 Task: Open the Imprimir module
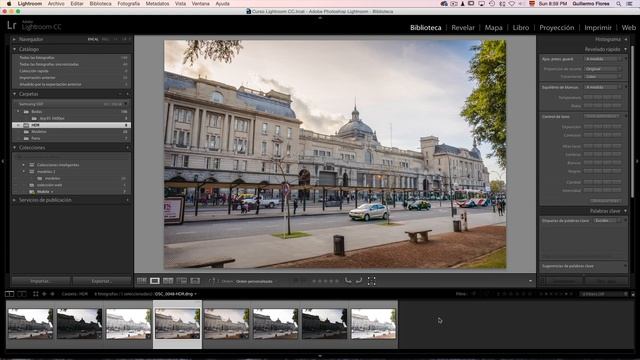tap(598, 27)
